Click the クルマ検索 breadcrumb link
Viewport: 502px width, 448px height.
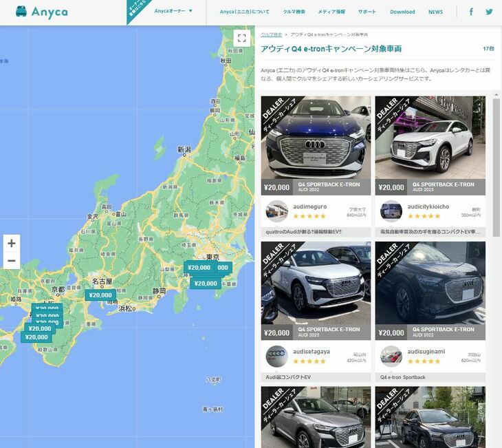click(x=271, y=34)
